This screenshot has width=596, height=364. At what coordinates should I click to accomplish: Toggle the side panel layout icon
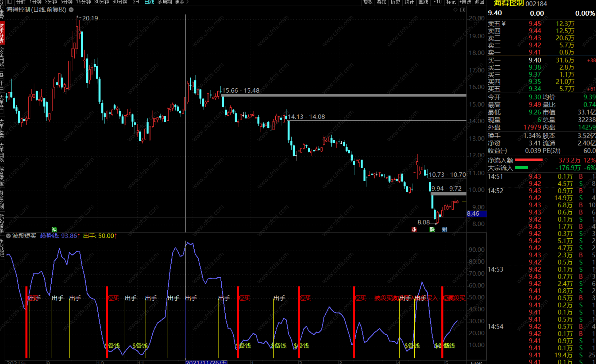tap(463, 10)
